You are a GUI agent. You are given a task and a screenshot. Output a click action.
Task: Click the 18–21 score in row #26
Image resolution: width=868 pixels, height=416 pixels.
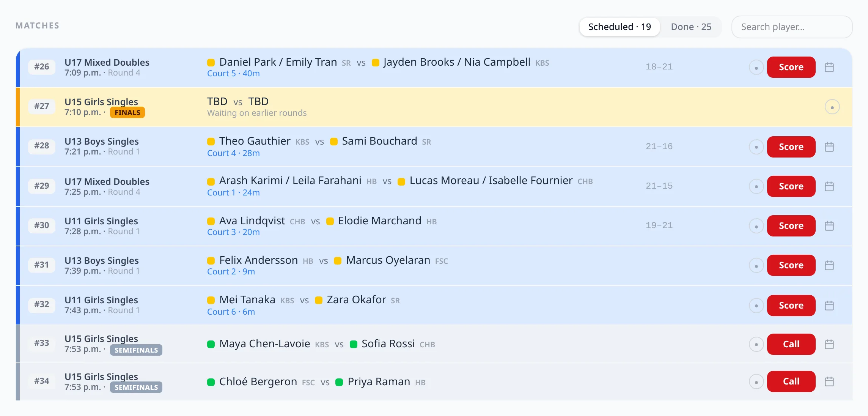click(x=659, y=67)
